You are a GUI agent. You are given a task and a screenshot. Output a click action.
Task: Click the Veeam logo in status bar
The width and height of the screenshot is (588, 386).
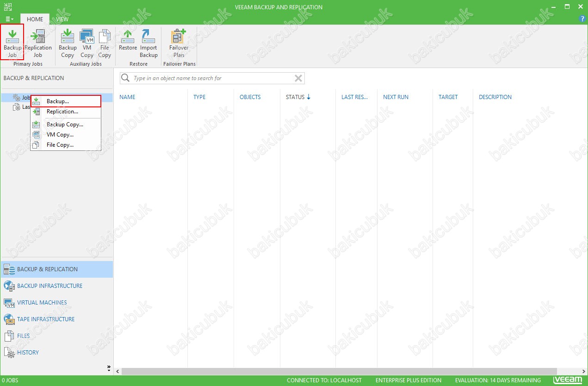point(568,380)
